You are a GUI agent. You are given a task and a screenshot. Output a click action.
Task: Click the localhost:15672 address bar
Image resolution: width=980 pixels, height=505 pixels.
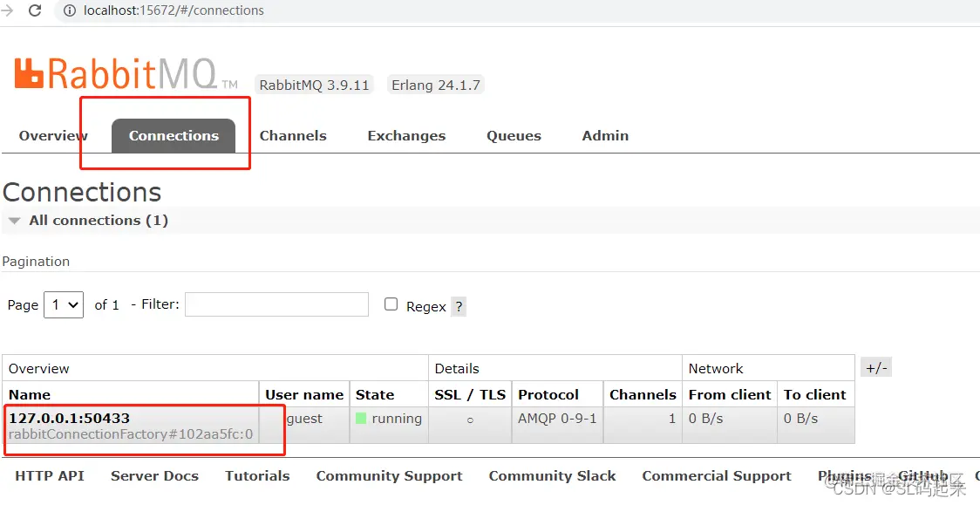tap(519, 10)
